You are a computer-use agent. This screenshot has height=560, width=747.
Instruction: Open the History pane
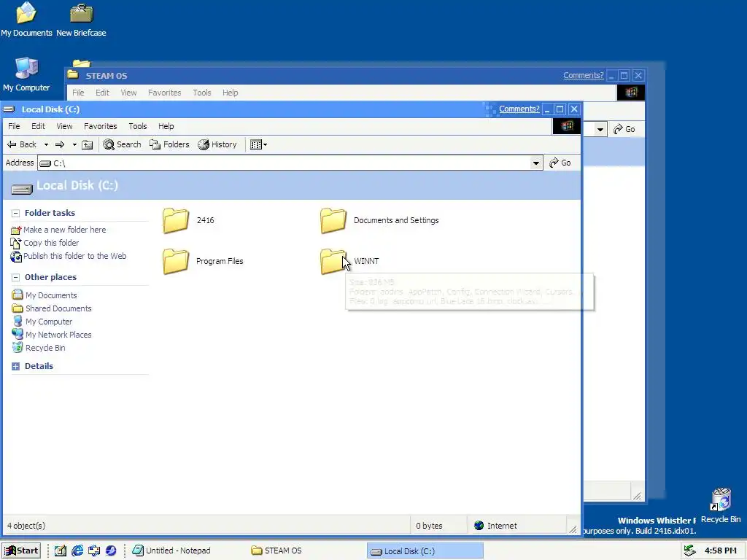point(217,145)
